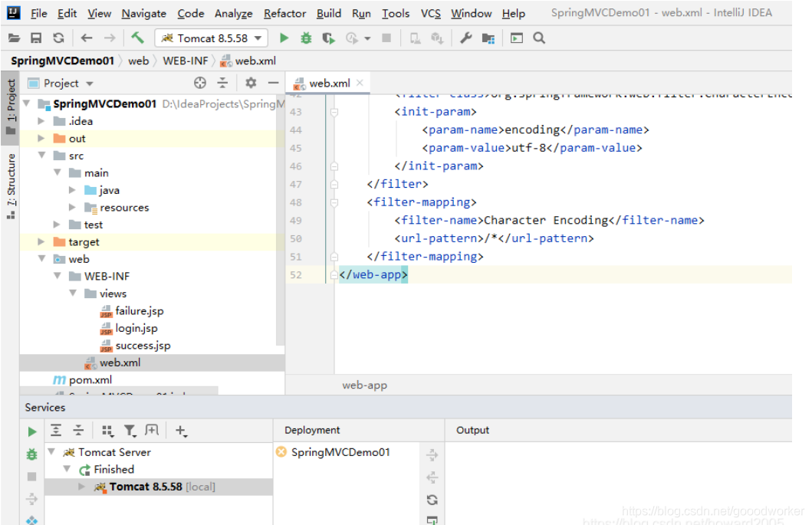This screenshot has width=812, height=525.
Task: Open Project Structure folder icon
Action: (488, 38)
